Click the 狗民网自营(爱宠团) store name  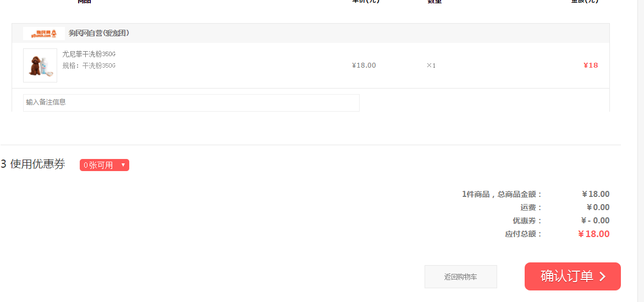tap(99, 34)
